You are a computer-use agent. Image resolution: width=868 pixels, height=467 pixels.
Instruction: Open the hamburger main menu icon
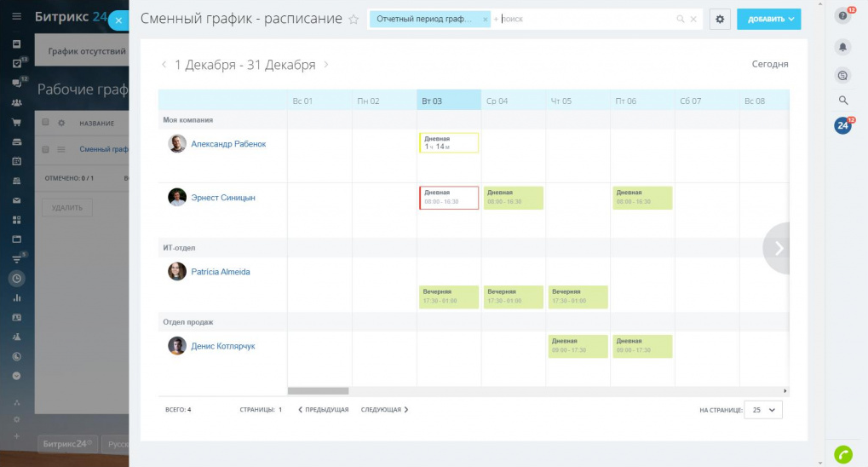pyautogui.click(x=16, y=17)
